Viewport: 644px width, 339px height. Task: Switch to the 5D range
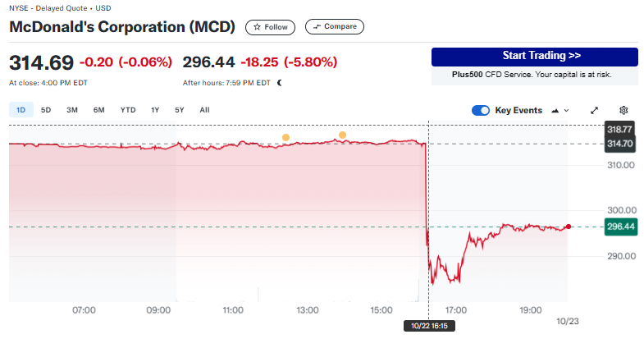click(46, 110)
